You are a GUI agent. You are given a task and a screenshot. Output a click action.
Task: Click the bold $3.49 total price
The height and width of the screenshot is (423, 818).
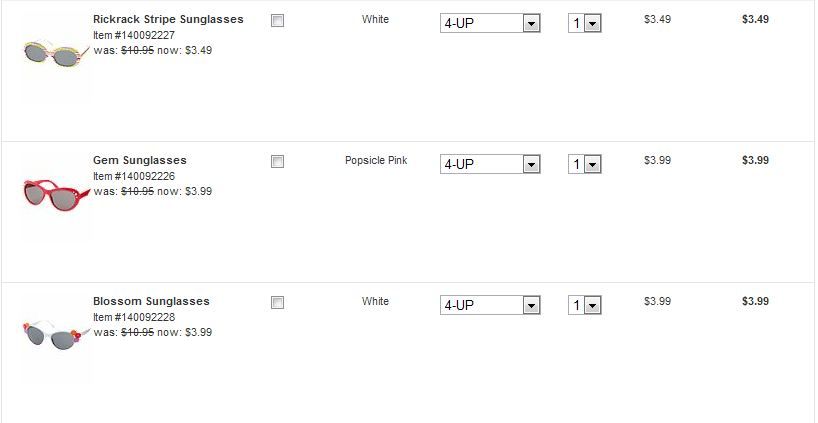pos(755,19)
